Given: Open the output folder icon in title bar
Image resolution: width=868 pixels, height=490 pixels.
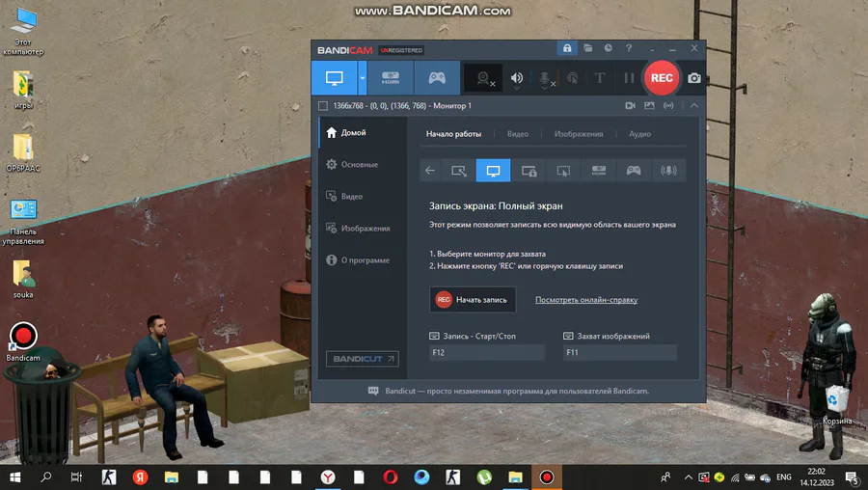Looking at the screenshot, I should pyautogui.click(x=588, y=49).
